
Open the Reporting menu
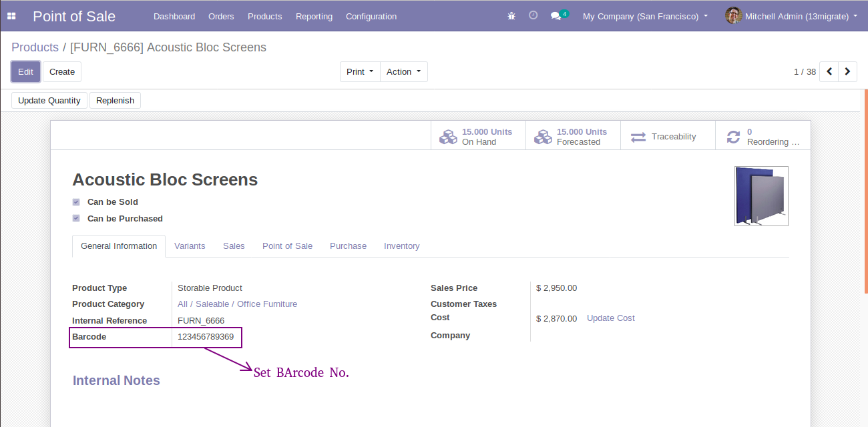pyautogui.click(x=314, y=16)
